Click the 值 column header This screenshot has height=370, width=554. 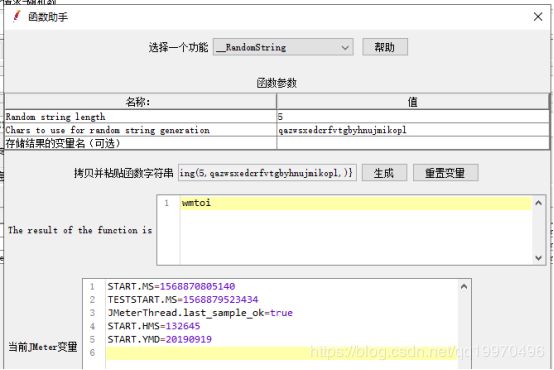(x=413, y=102)
